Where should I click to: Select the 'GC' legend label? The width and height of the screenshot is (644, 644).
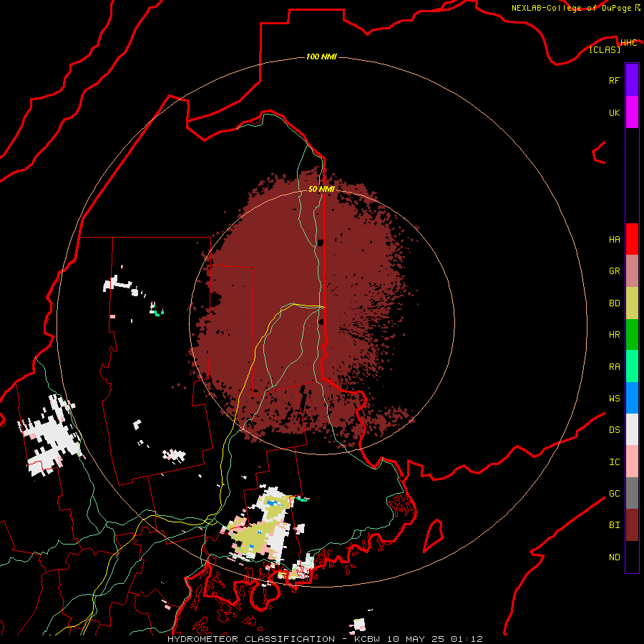tap(614, 494)
